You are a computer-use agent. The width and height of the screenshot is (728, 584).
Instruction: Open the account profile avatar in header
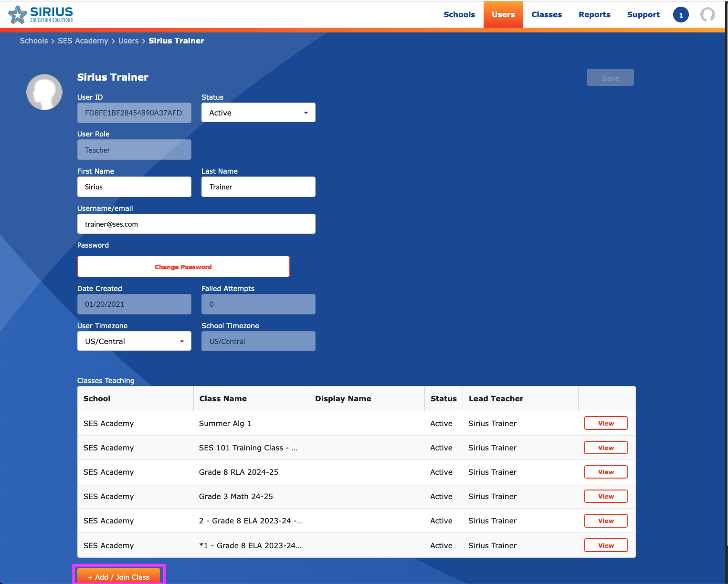click(707, 15)
